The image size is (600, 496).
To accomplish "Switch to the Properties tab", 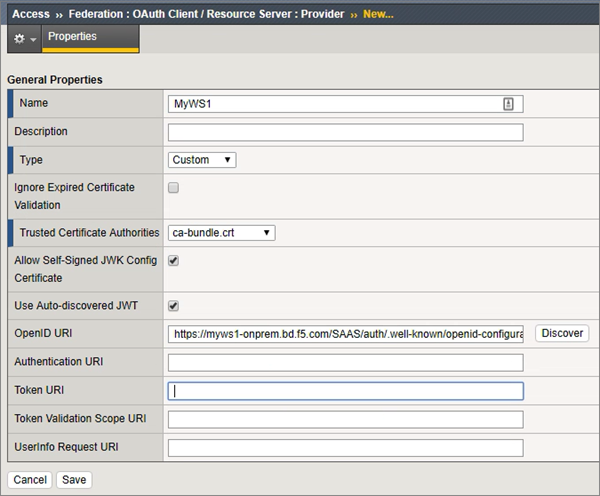I will [x=73, y=37].
